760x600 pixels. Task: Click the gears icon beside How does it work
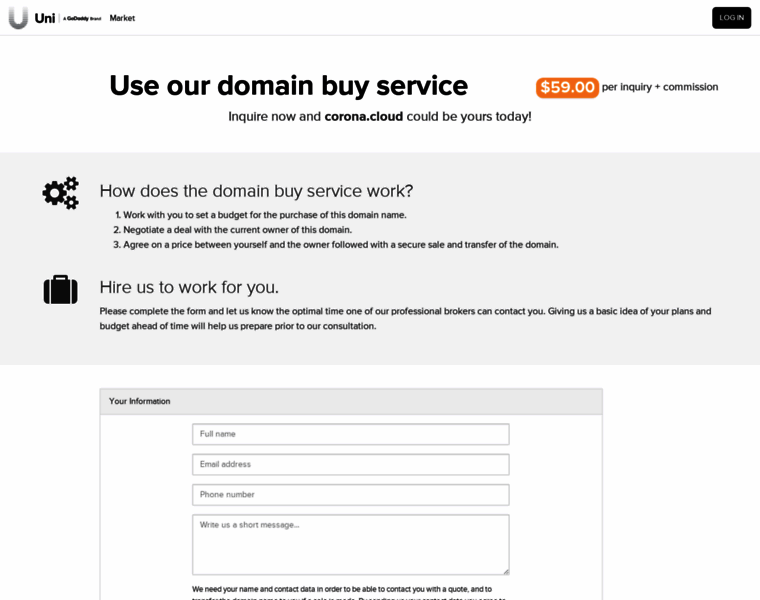[61, 193]
